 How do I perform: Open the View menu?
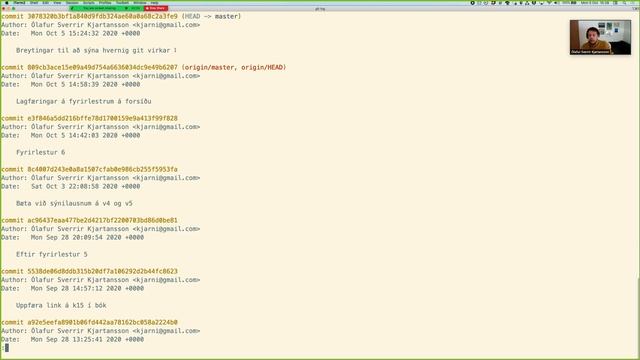pyautogui.click(x=58, y=3)
